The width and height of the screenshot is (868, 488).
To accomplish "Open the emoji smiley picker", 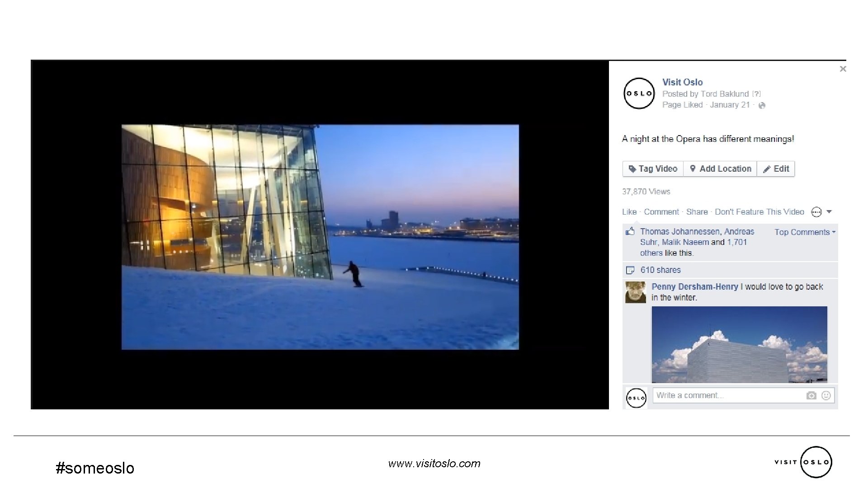I will coord(826,395).
